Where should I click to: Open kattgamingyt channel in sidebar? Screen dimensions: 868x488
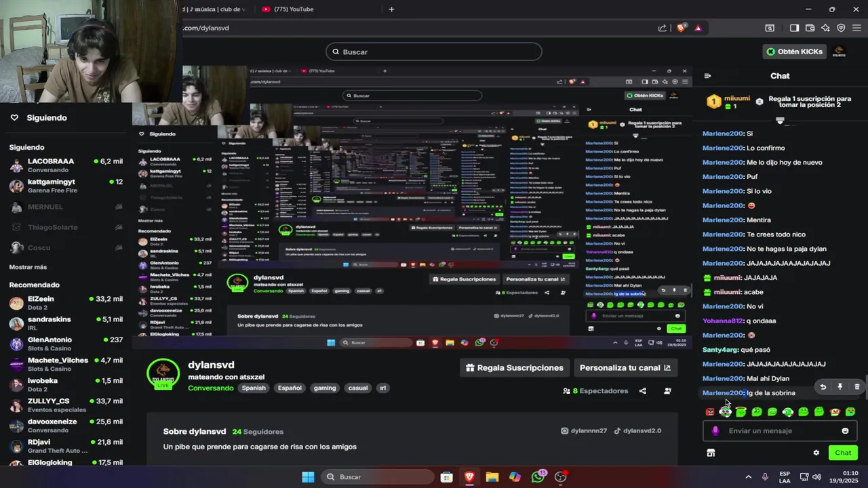(x=66, y=186)
